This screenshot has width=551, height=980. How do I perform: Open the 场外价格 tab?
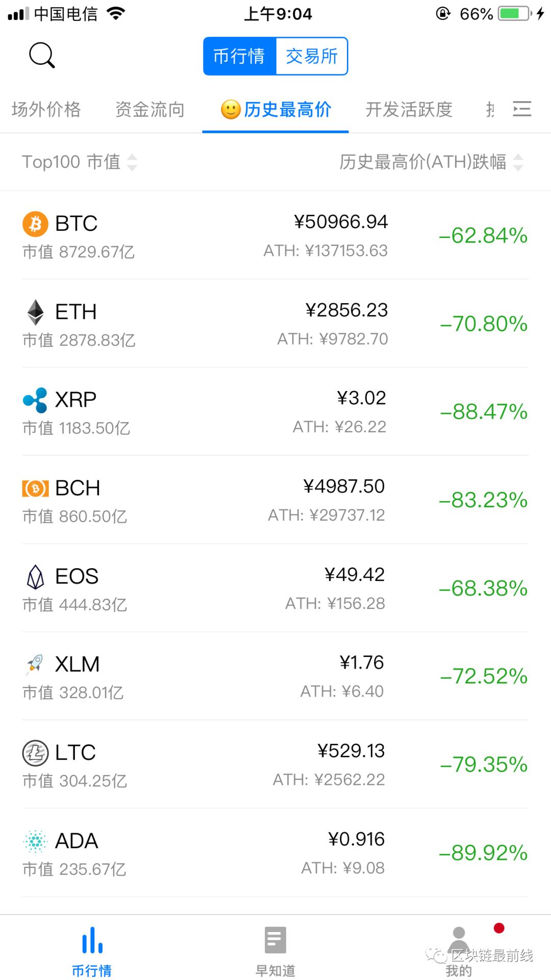coord(46,109)
